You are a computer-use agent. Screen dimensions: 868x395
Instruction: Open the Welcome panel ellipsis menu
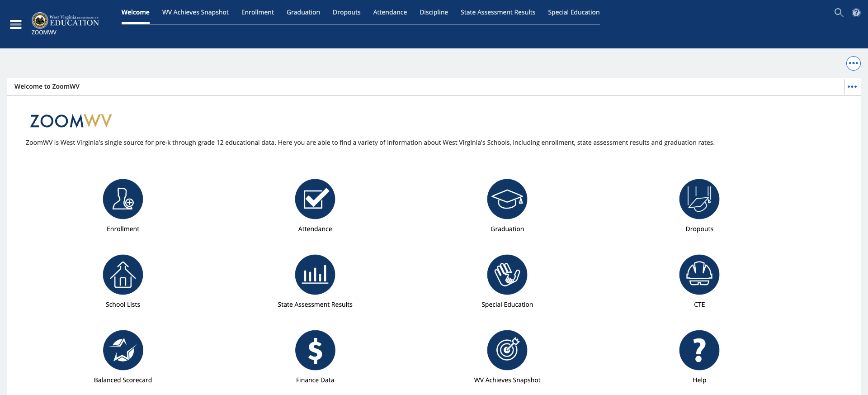(x=852, y=86)
